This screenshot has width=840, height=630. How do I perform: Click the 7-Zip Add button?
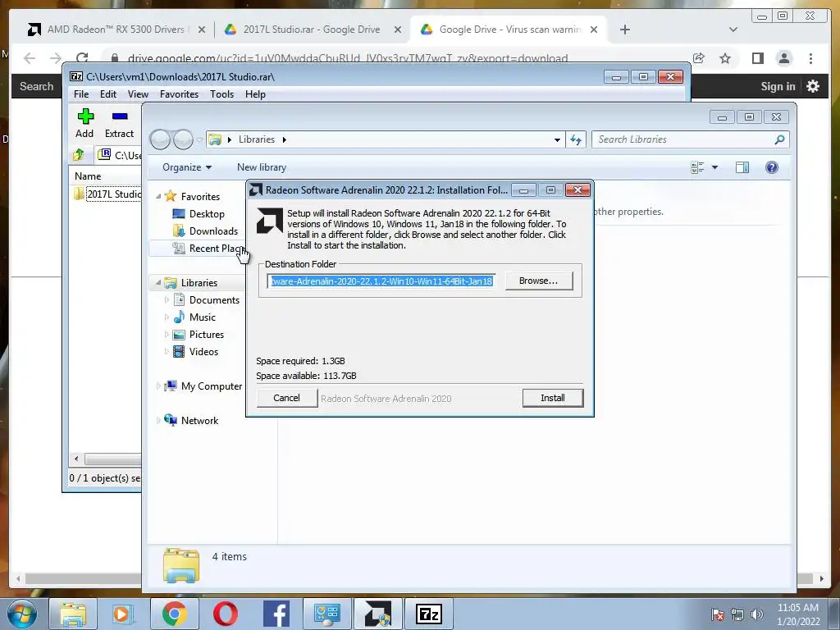click(84, 124)
